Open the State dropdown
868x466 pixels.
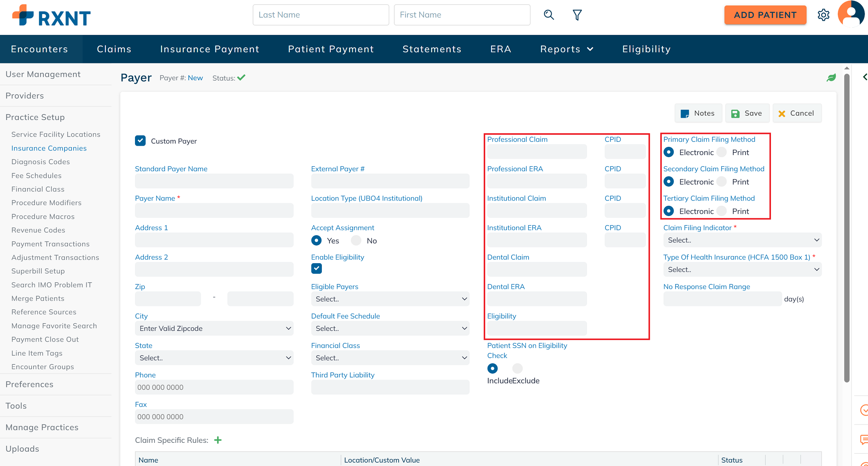click(x=214, y=358)
